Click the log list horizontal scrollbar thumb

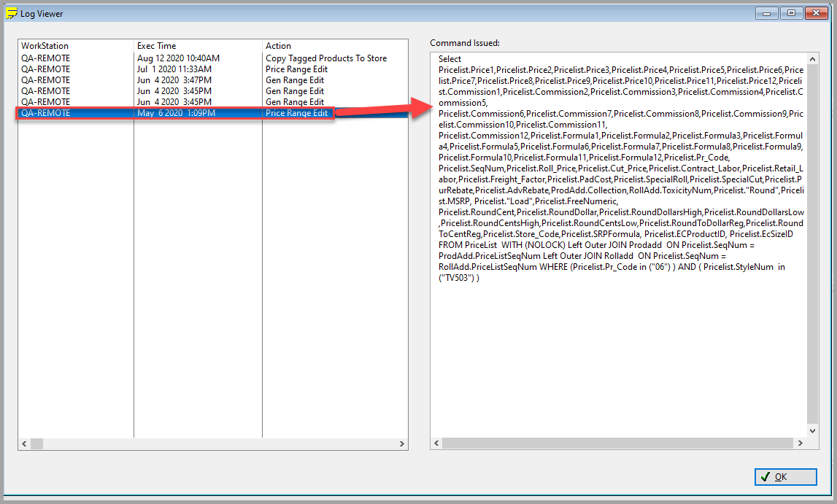click(36, 443)
